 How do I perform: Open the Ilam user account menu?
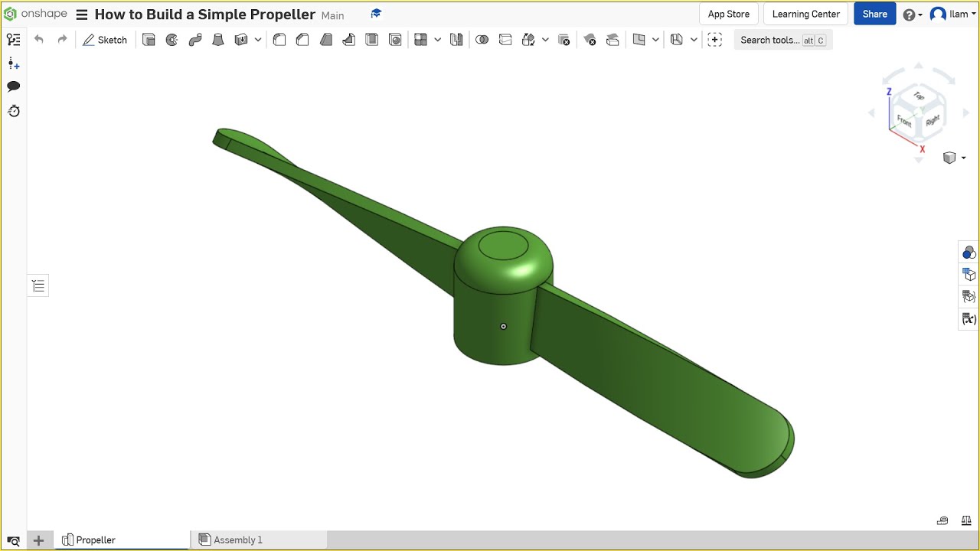953,15
